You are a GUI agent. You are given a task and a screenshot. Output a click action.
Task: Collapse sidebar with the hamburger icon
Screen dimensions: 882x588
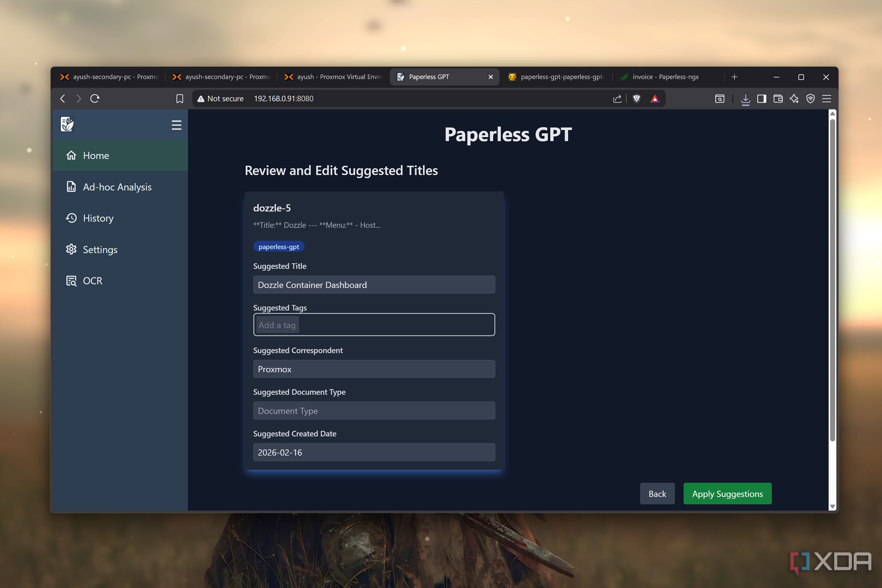[x=176, y=125]
